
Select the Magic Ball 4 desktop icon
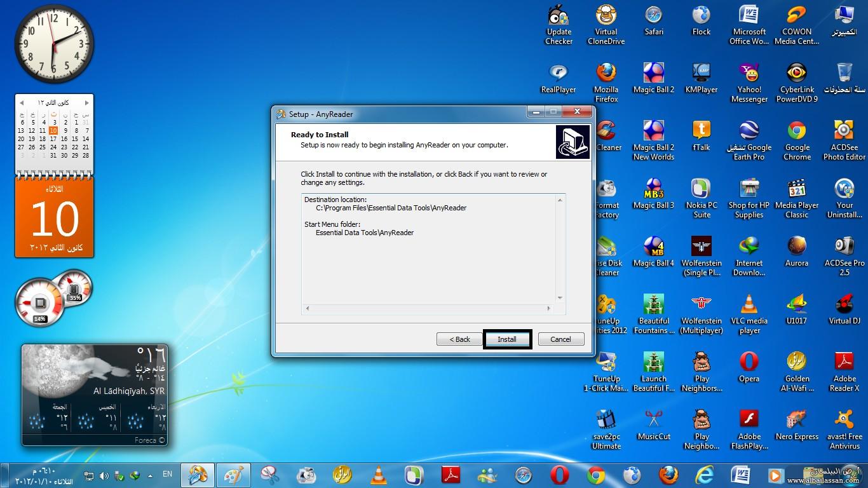tap(654, 252)
